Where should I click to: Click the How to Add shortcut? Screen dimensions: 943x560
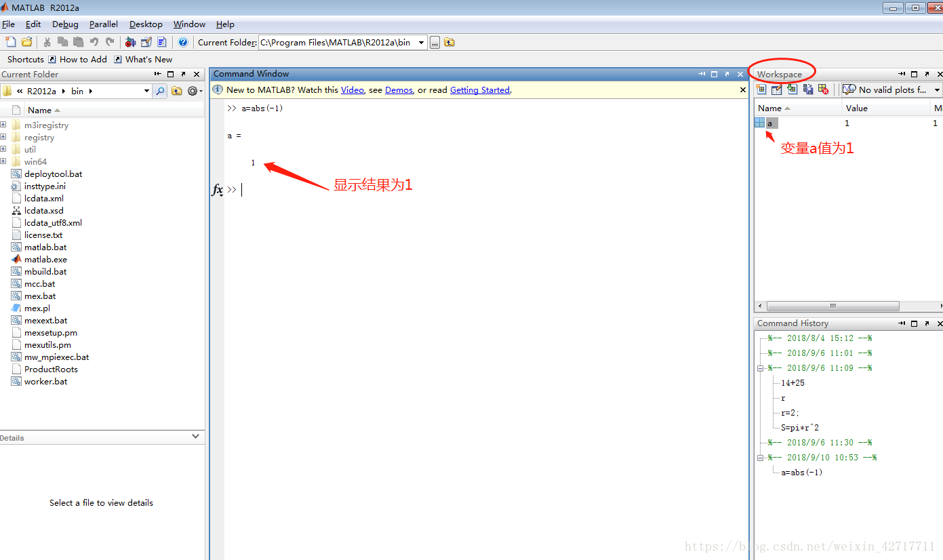(x=77, y=60)
